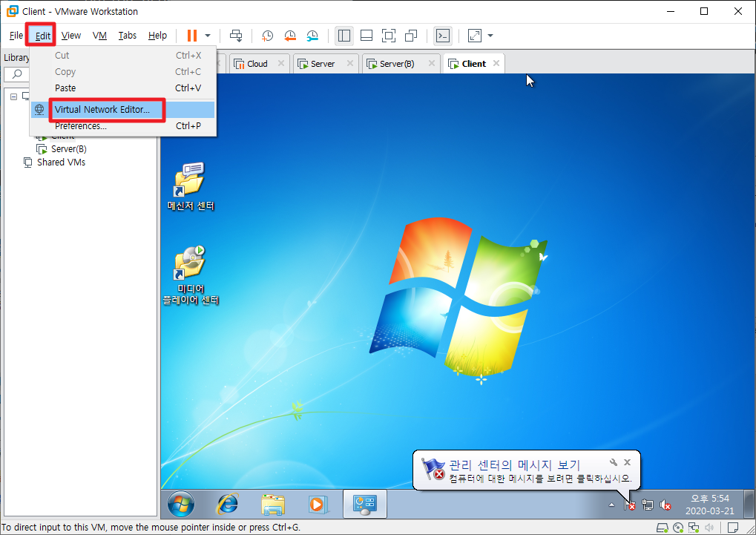Click the 미디어 플레이어 센터 desktop shortcut

(x=191, y=275)
